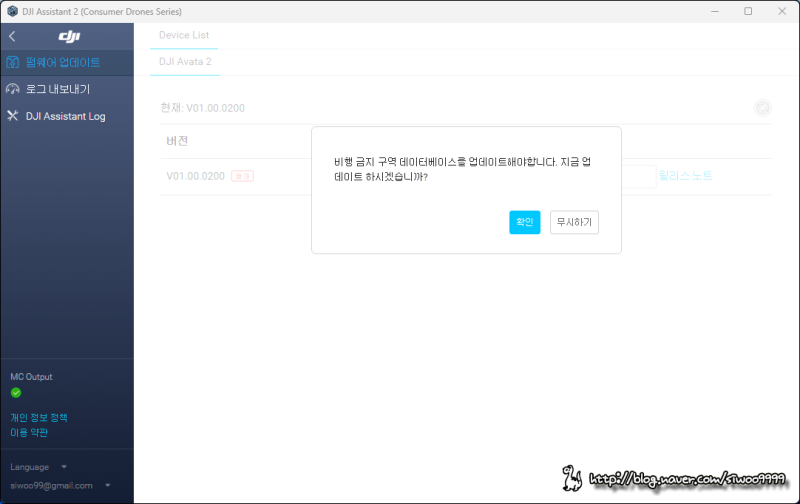Click the DJI Assistant 2 title bar icon
The width and height of the screenshot is (800, 504).
click(x=12, y=11)
